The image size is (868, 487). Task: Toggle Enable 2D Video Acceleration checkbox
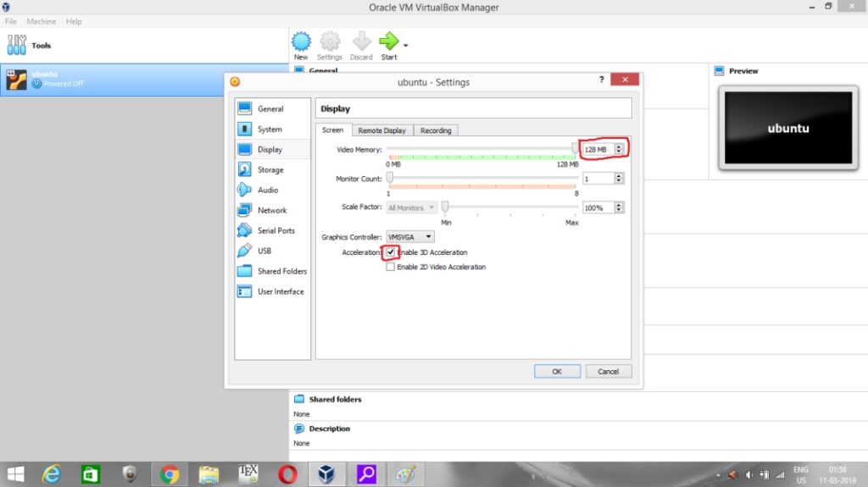point(390,267)
